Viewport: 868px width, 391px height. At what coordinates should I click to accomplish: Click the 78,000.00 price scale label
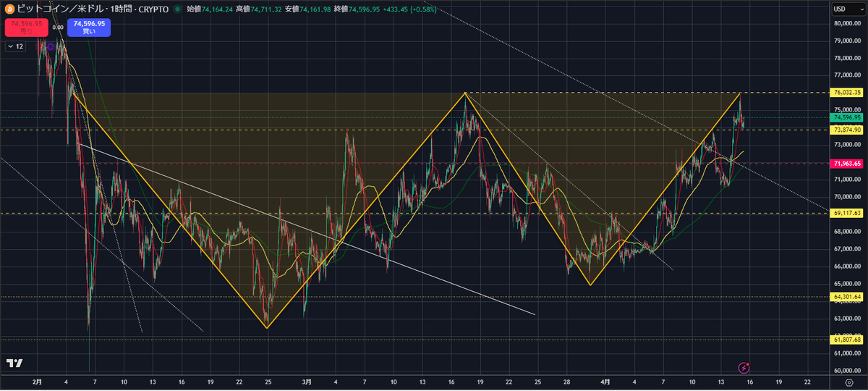[x=847, y=58]
